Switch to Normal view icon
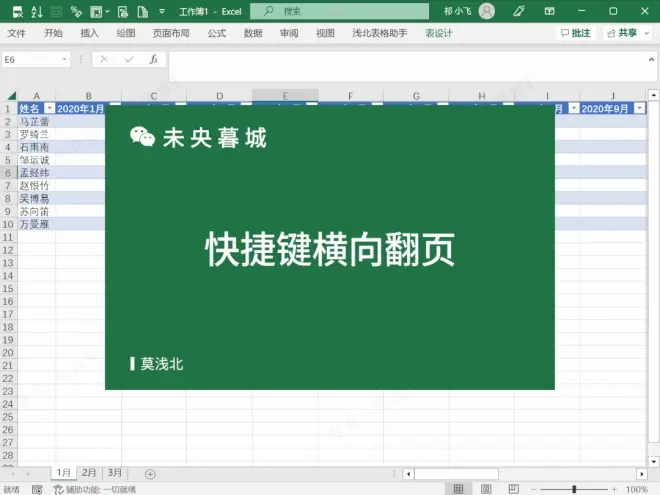 click(458, 489)
